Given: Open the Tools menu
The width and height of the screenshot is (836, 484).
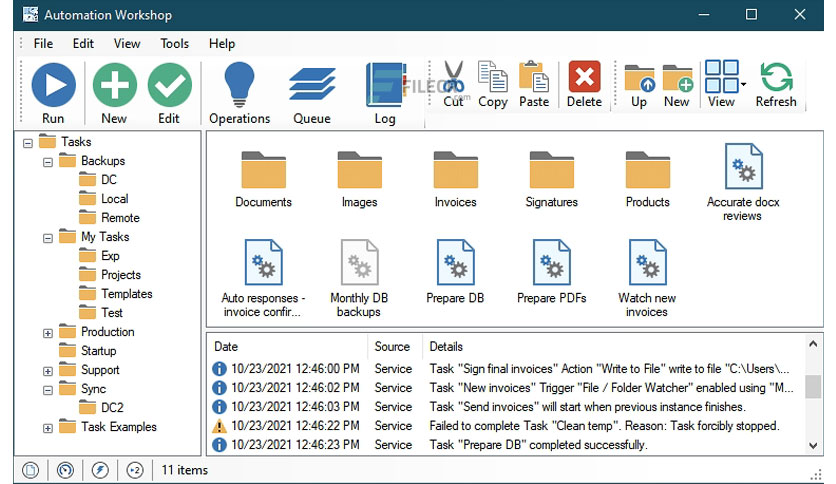Looking at the screenshot, I should coord(174,44).
